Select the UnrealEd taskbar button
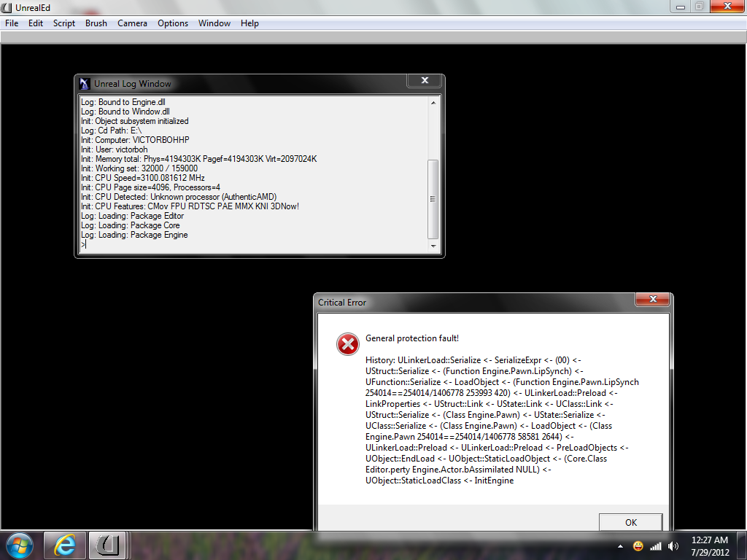 tap(108, 545)
